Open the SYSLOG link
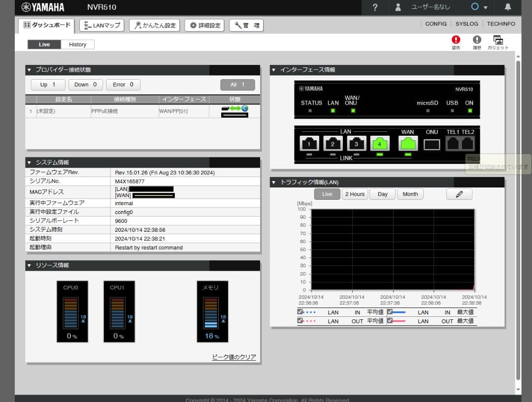Image resolution: width=532 pixels, height=402 pixels. point(466,24)
